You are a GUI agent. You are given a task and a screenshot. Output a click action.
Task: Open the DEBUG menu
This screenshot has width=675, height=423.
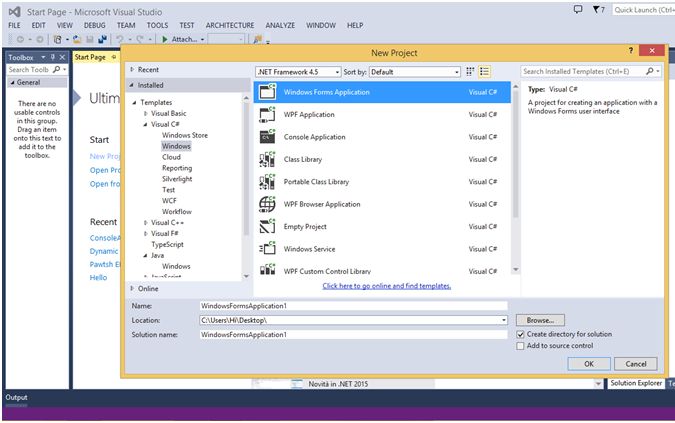(x=95, y=25)
